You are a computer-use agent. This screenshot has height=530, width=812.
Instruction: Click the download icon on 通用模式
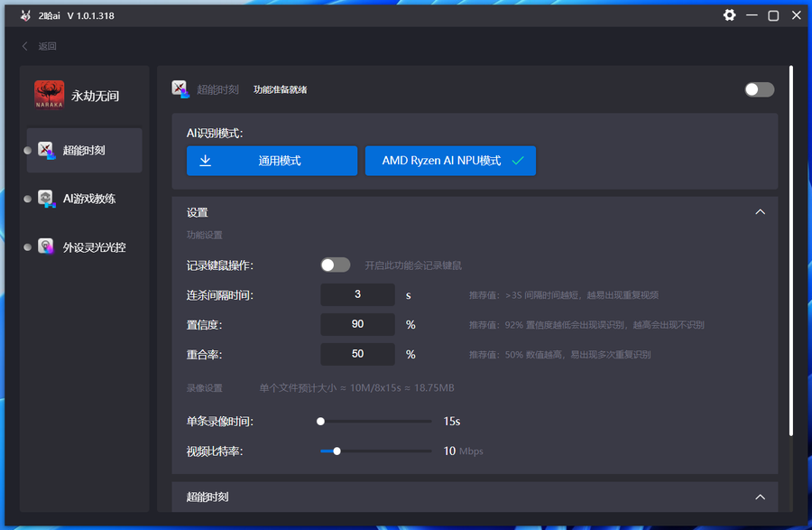pyautogui.click(x=206, y=161)
